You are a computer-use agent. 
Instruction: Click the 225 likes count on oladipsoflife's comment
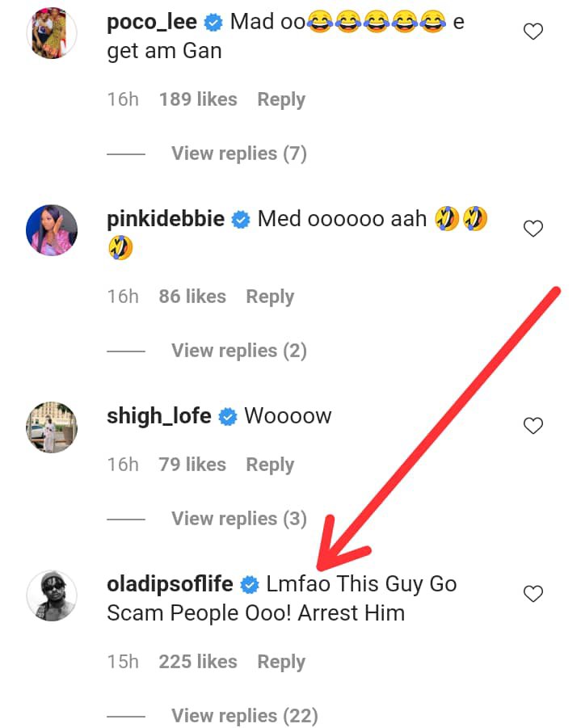click(198, 661)
